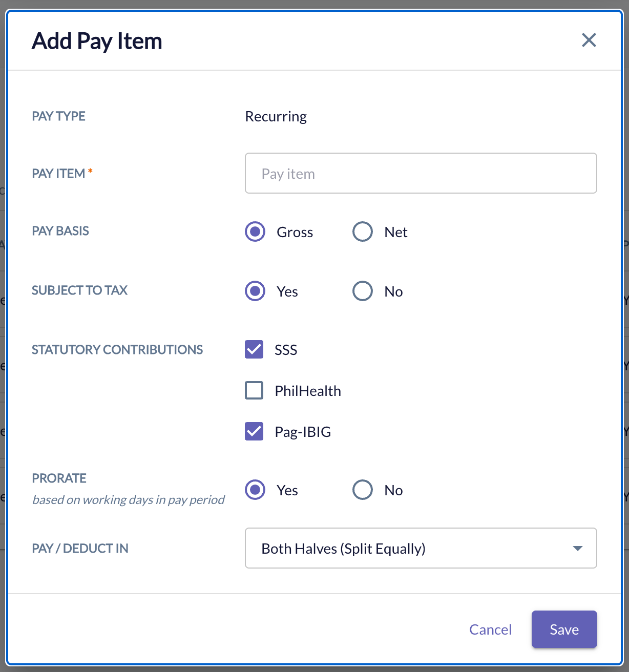Viewport: 629px width, 672px height.
Task: Select Gross as pay basis
Action: (255, 232)
